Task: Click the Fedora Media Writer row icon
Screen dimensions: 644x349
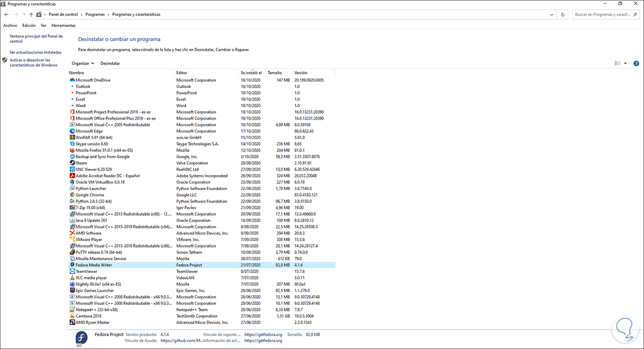Action: click(72, 265)
